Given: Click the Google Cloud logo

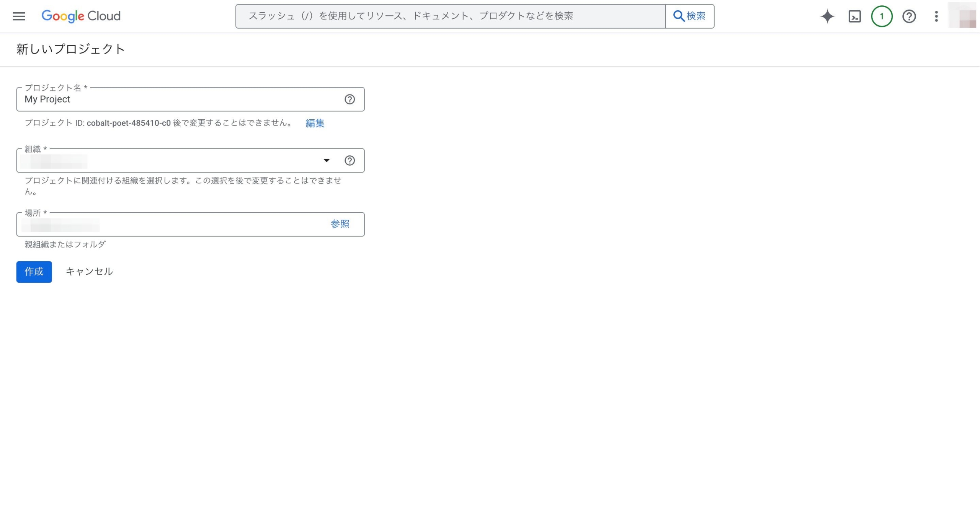Looking at the screenshot, I should click(x=81, y=16).
